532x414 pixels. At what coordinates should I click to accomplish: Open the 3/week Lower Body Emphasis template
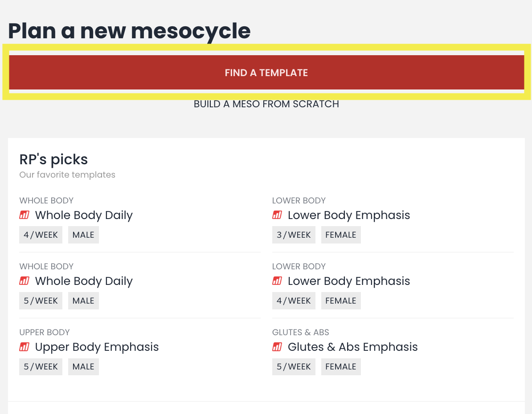348,215
